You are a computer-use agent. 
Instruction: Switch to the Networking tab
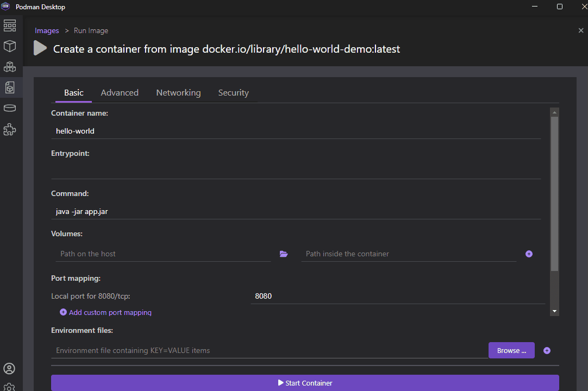pyautogui.click(x=178, y=93)
